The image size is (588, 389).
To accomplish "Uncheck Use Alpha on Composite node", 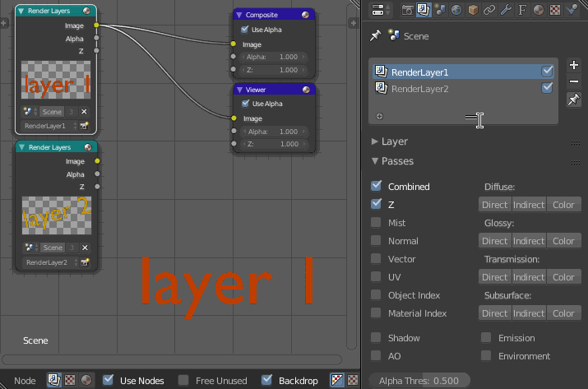I will click(244, 30).
